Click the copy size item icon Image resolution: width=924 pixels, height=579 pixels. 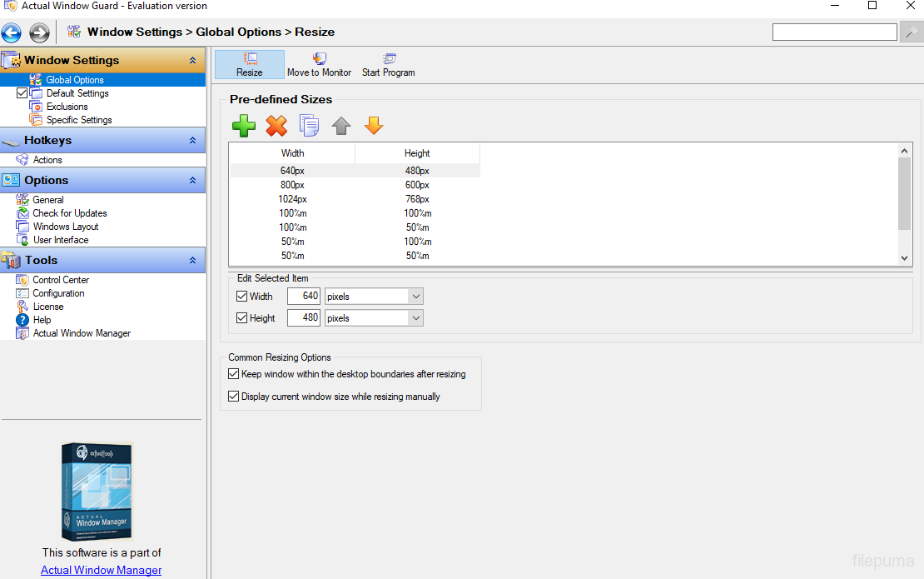click(309, 126)
